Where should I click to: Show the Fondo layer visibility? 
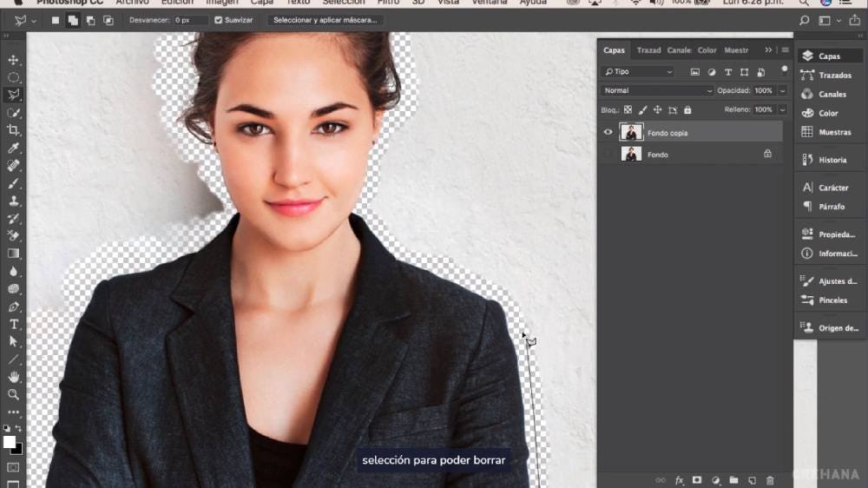coord(608,155)
